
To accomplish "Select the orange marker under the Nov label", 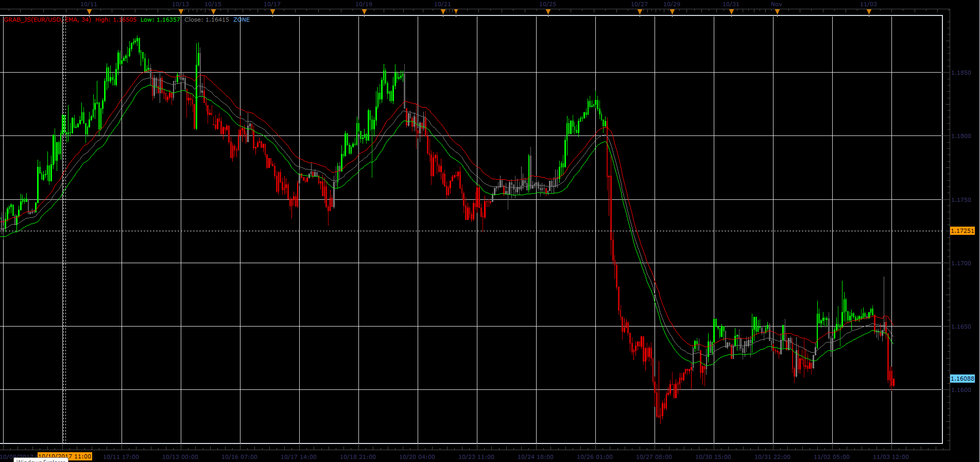I will (x=777, y=11).
